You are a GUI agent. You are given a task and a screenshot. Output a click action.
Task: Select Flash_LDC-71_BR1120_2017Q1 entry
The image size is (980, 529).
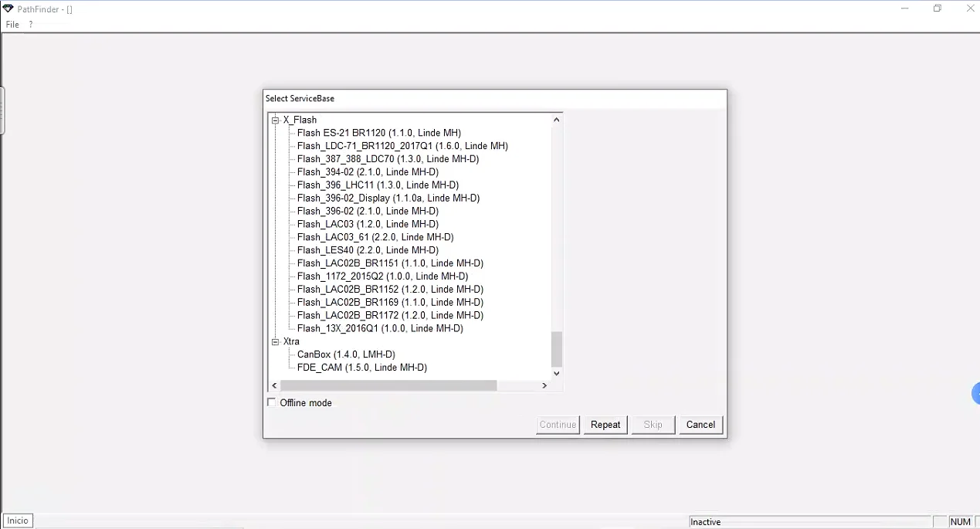pos(402,146)
